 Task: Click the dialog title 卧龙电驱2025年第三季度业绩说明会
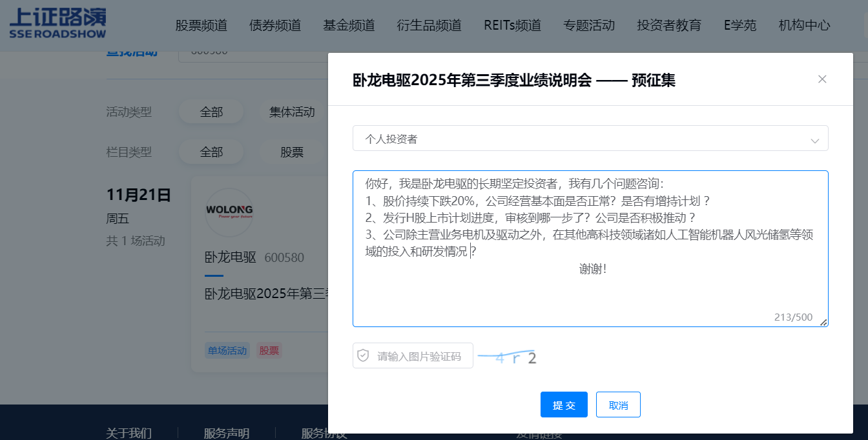[472, 80]
